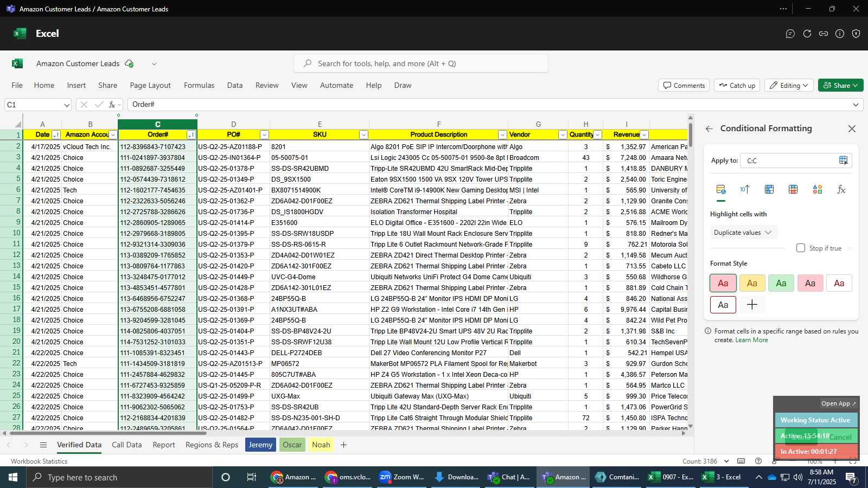The height and width of the screenshot is (488, 868).
Task: Switch to the Call Data sheet
Action: click(126, 445)
